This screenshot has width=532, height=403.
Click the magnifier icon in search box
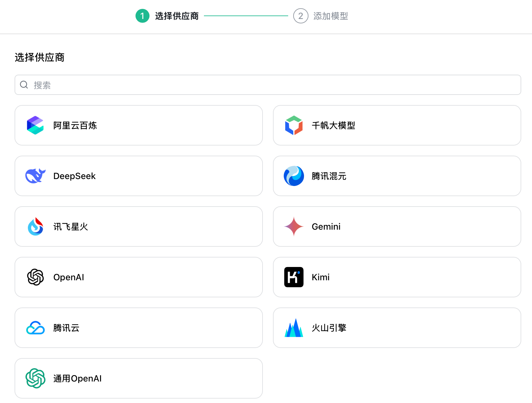(x=24, y=85)
